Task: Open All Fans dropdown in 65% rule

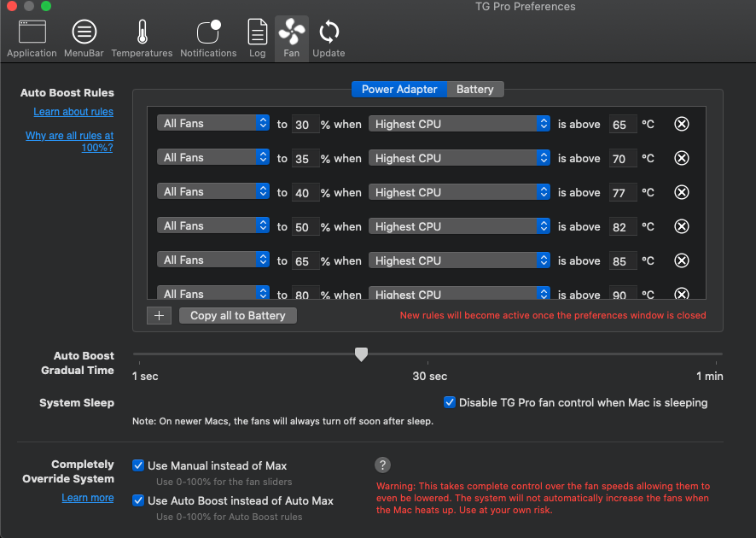Action: (x=213, y=260)
